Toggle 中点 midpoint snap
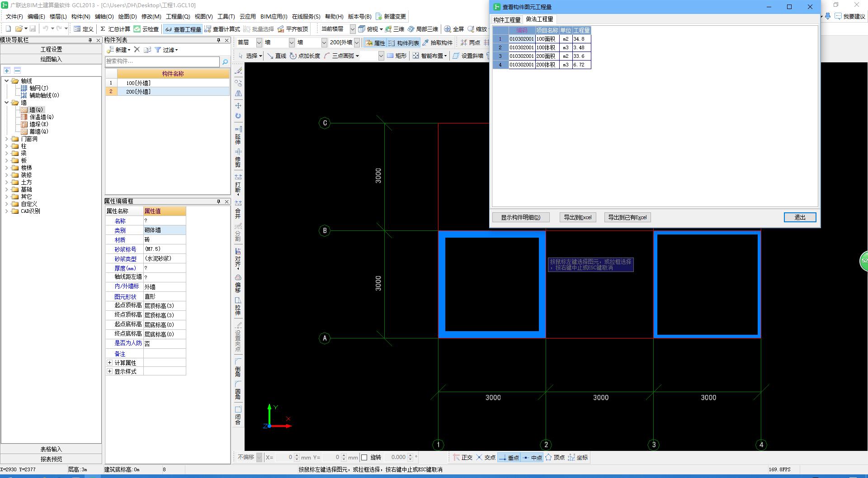This screenshot has height=478, width=868. tap(532, 458)
